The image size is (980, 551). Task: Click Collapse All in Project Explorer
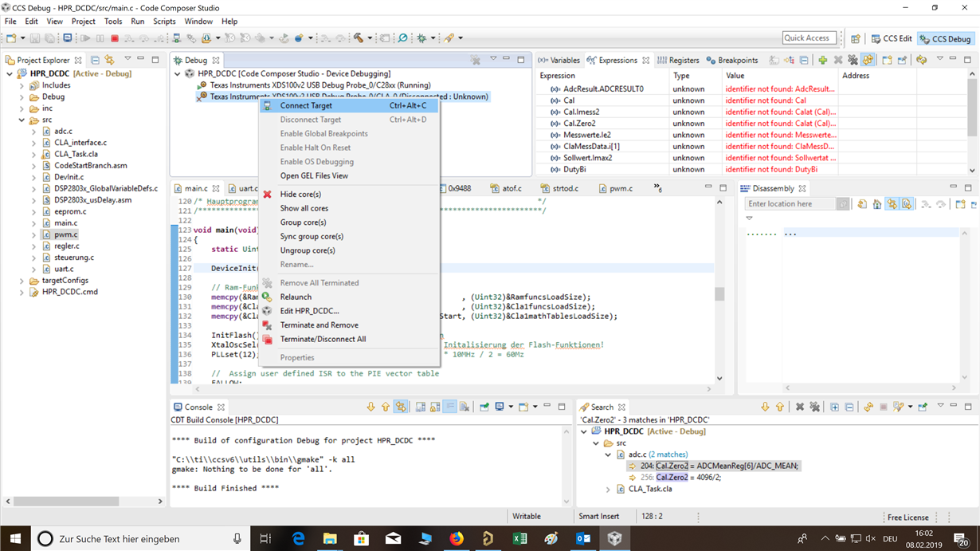pyautogui.click(x=95, y=60)
